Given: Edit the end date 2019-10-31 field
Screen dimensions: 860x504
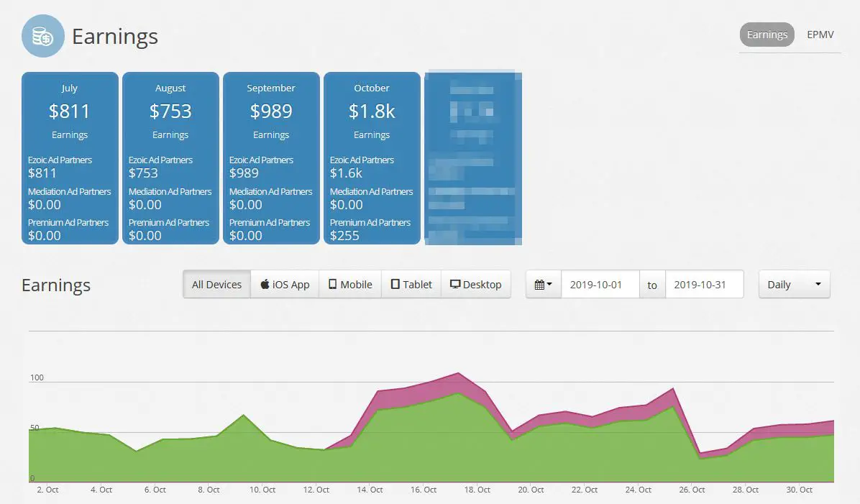Looking at the screenshot, I should pos(704,284).
